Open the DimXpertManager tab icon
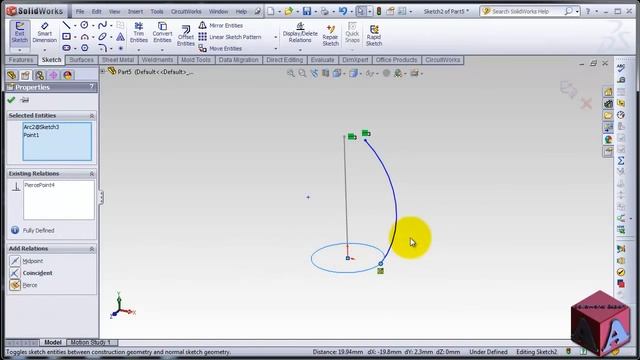 click(53, 75)
